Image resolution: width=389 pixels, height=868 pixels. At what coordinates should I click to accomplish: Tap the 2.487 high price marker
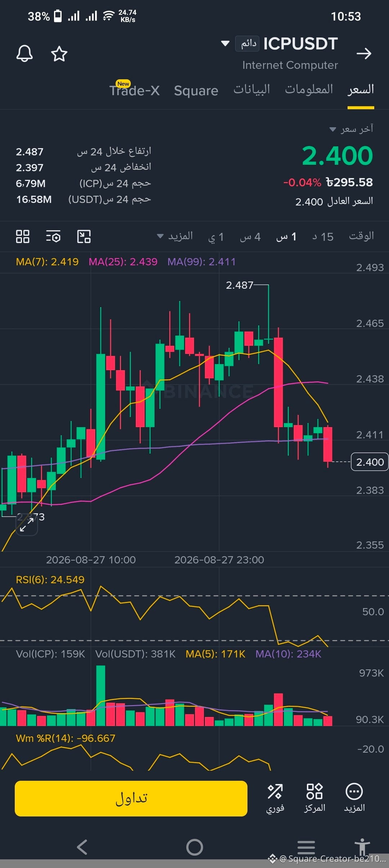coord(240,285)
